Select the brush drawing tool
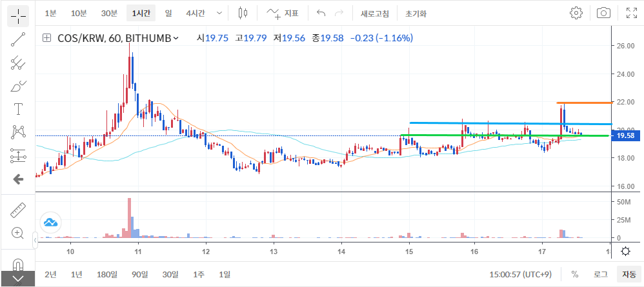Image resolution: width=644 pixels, height=287 pixels. point(18,86)
